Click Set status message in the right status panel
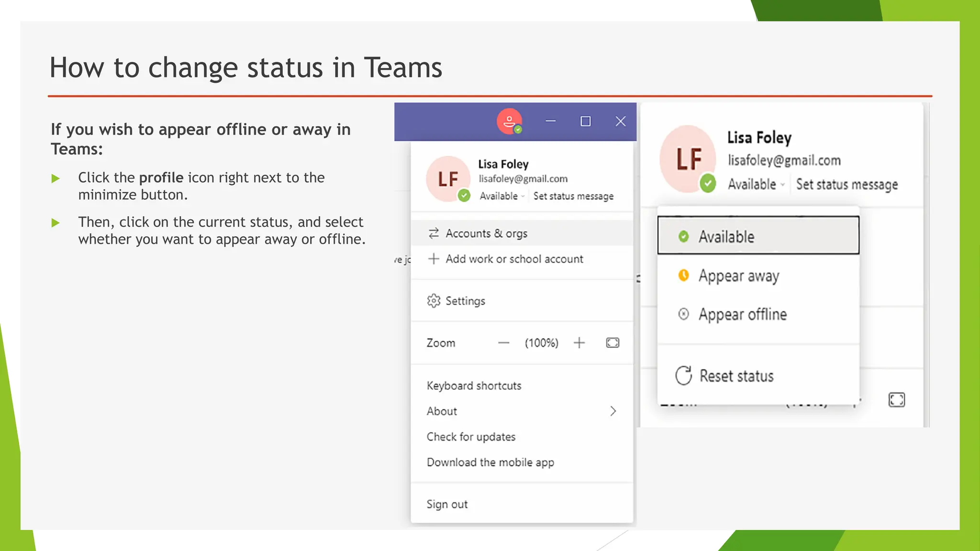980x551 pixels. point(846,184)
